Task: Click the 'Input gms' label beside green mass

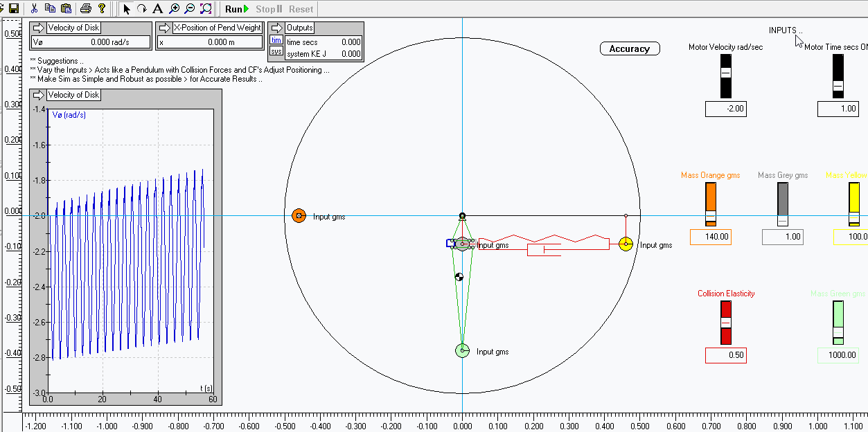Action: (493, 352)
